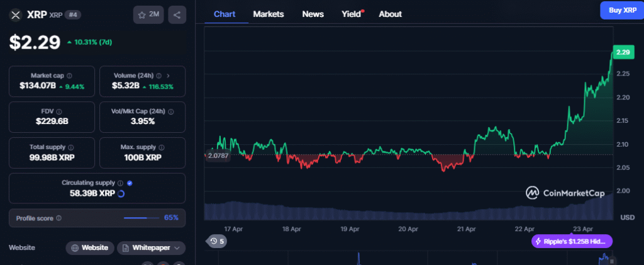Open the Yield tab
644x265 pixels.
[351, 14]
